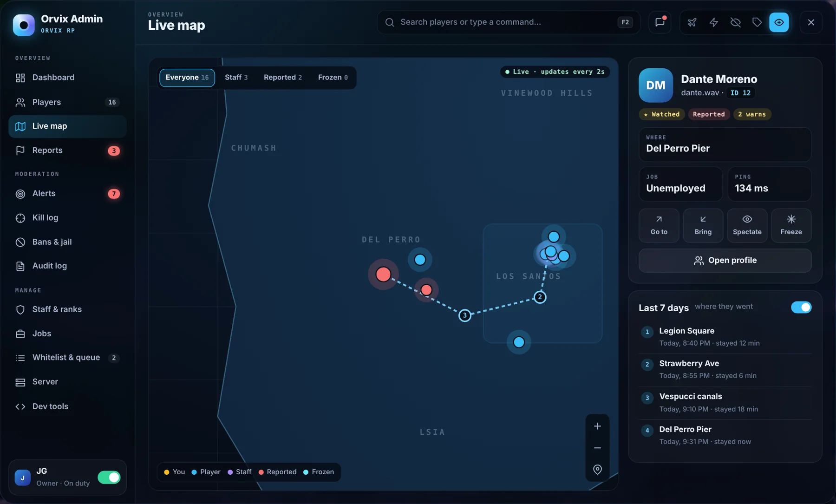Click the map pin recenter icon
The image size is (836, 504).
(597, 470)
